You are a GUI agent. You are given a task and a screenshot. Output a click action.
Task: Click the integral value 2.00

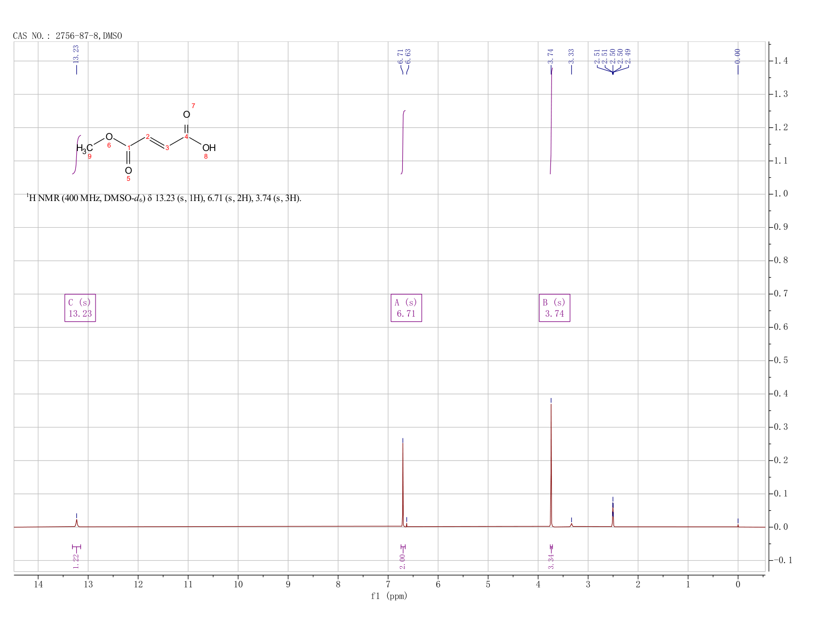(x=403, y=561)
